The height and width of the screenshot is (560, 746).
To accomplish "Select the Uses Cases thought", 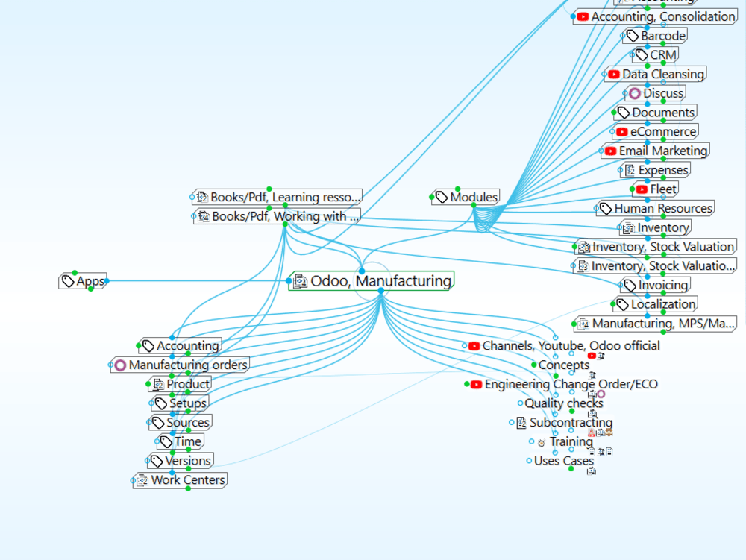I will [x=564, y=461].
